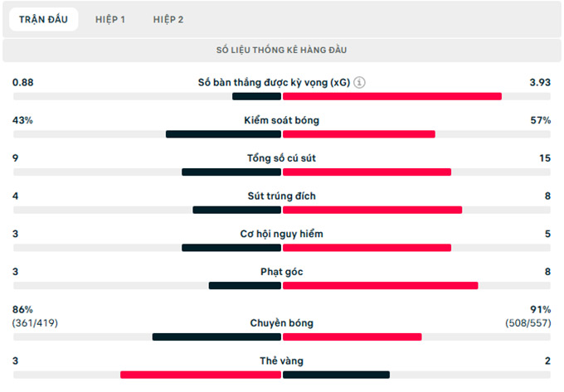Select the Kiểm soát bóng stat label
Screen dimensions: 564x392
pyautogui.click(x=282, y=120)
